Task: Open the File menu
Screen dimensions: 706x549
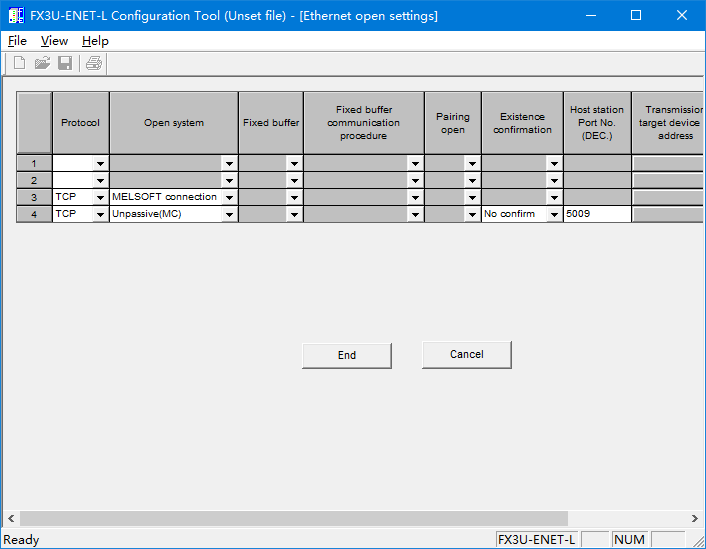Action: click(17, 41)
